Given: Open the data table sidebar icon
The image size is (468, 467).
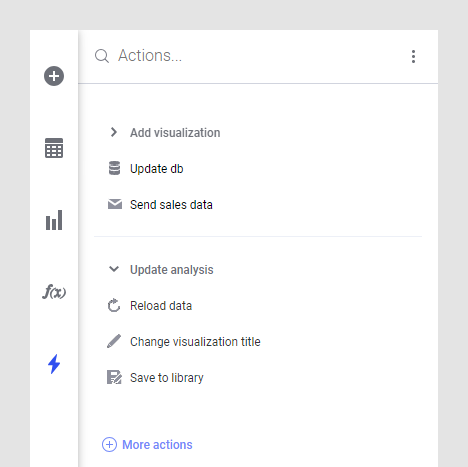Looking at the screenshot, I should pos(54,148).
